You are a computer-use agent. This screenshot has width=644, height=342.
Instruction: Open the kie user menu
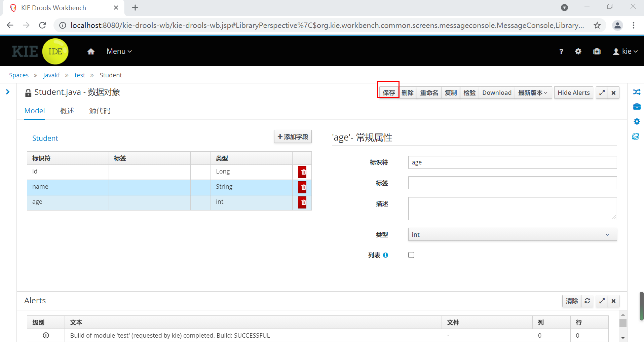point(625,51)
